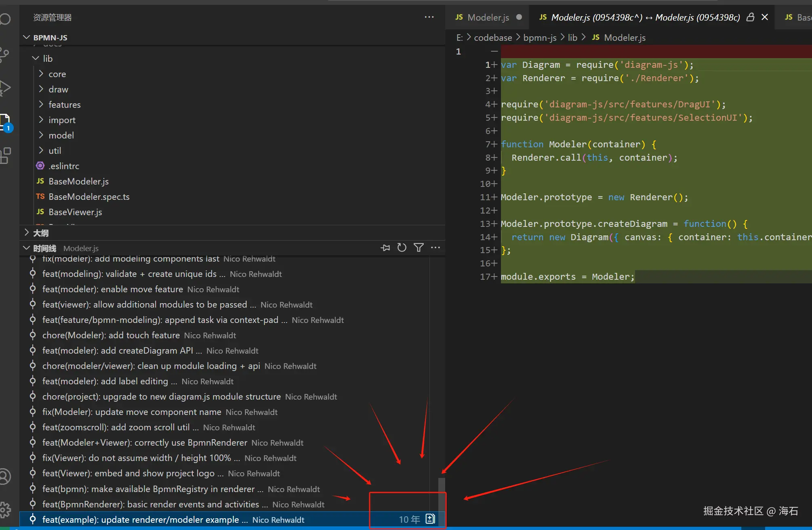Open Accounts icon in activity bar
The width and height of the screenshot is (812, 530).
5,476
